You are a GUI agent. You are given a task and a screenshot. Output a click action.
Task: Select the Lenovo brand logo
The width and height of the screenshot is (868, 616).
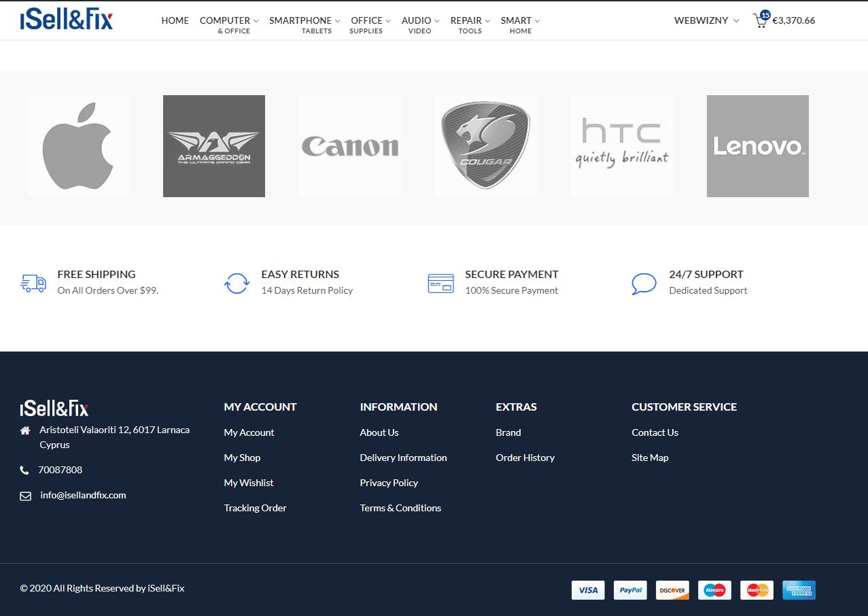[757, 146]
